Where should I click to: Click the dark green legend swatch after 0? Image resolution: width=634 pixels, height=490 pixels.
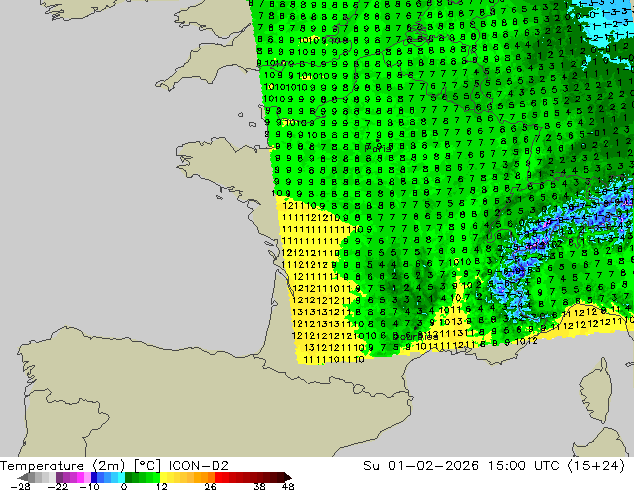[129, 477]
